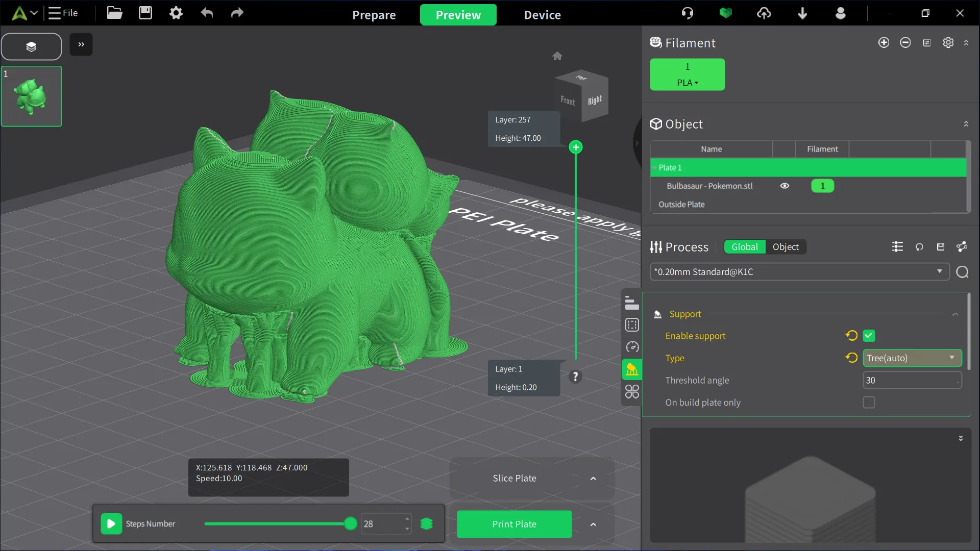
Task: Click the green shield icon
Action: pos(726,13)
